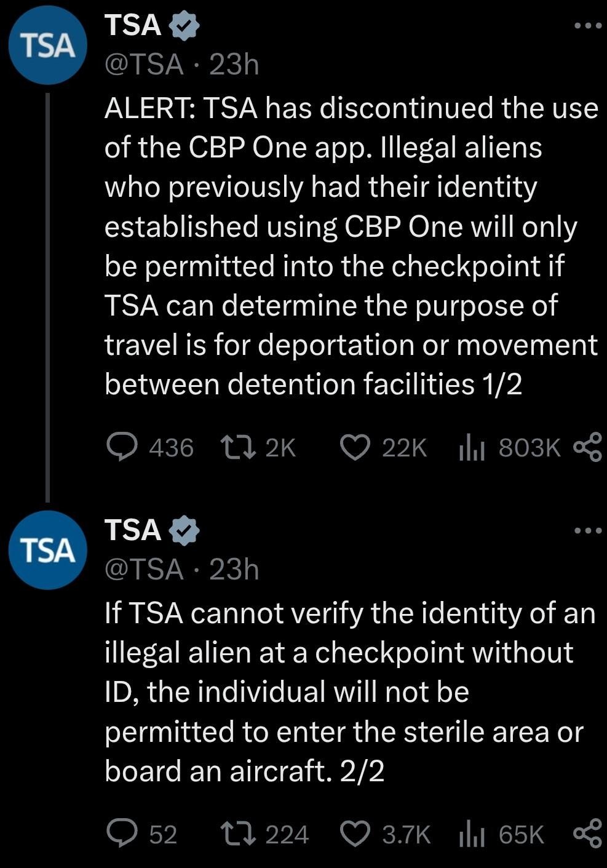The height and width of the screenshot is (868, 607).
Task: Click the @TSA handle on first tweet
Action: pyautogui.click(x=145, y=65)
